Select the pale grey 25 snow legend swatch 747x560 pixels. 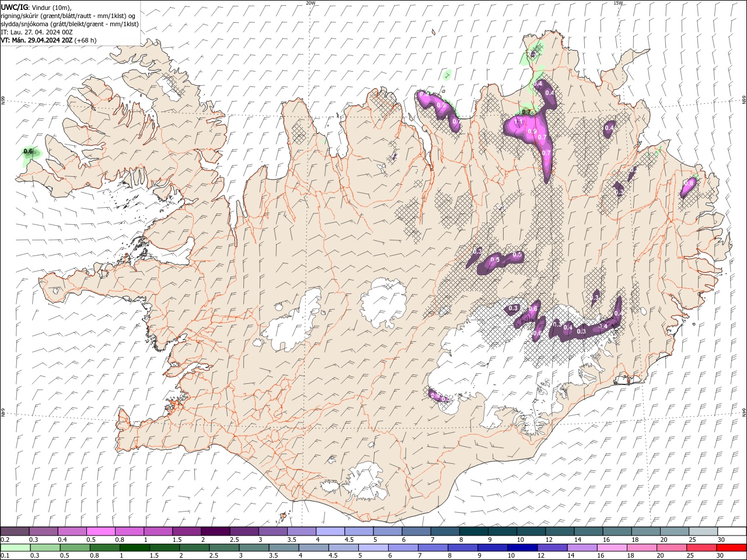704,531
